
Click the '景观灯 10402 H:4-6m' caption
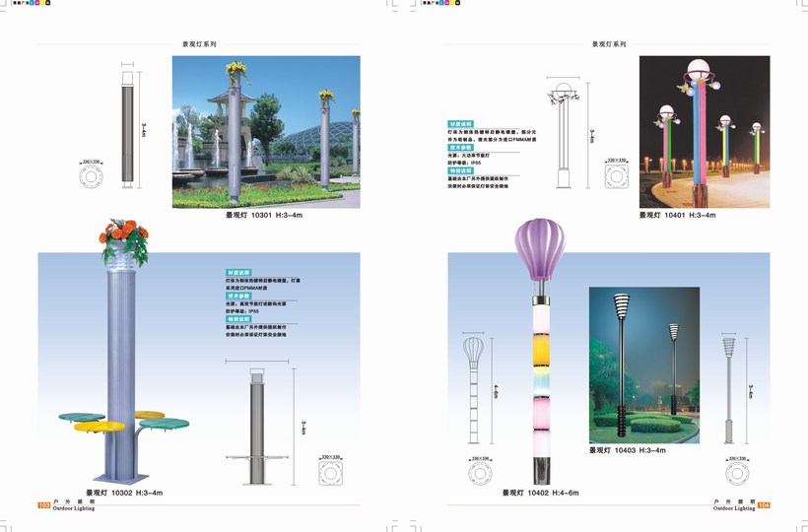pos(540,492)
